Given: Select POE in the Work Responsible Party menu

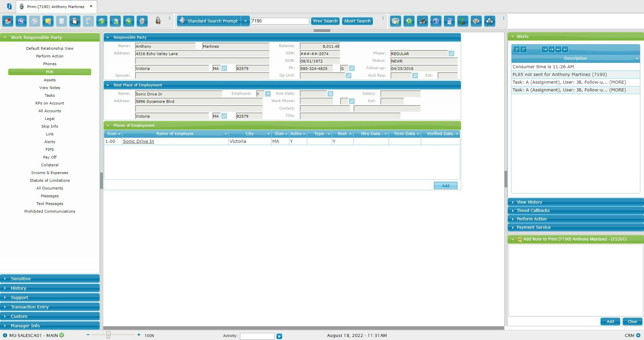Looking at the screenshot, I should pos(49,72).
